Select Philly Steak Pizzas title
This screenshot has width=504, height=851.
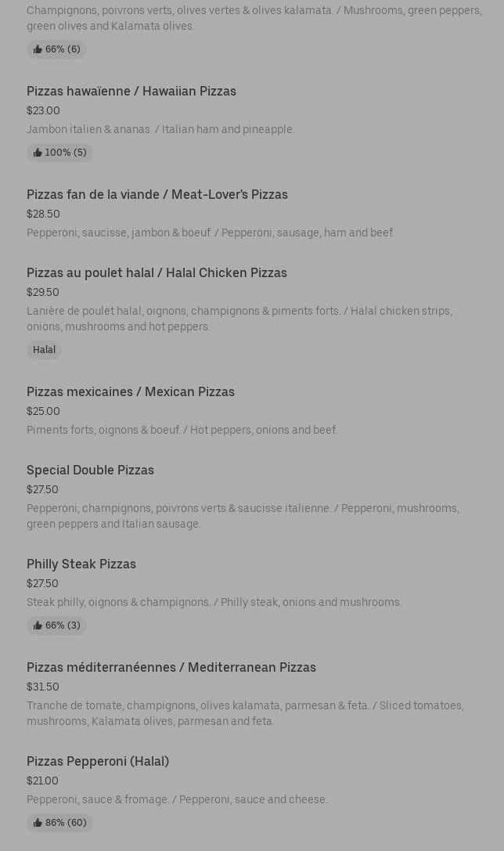click(81, 564)
